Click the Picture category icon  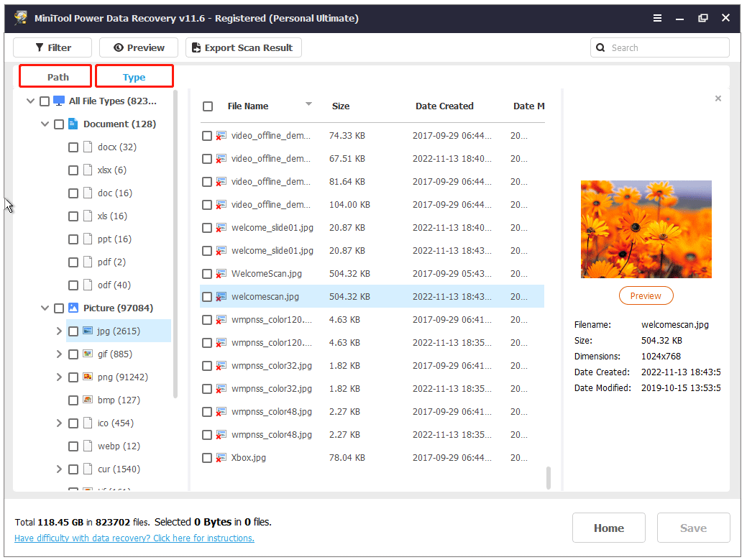click(73, 308)
